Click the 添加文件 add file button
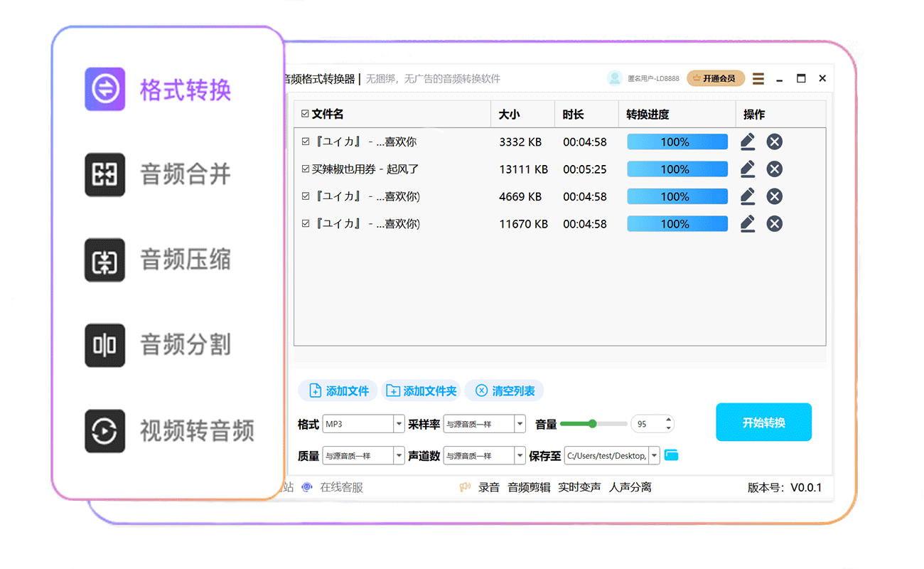The image size is (924, 569). 339,390
